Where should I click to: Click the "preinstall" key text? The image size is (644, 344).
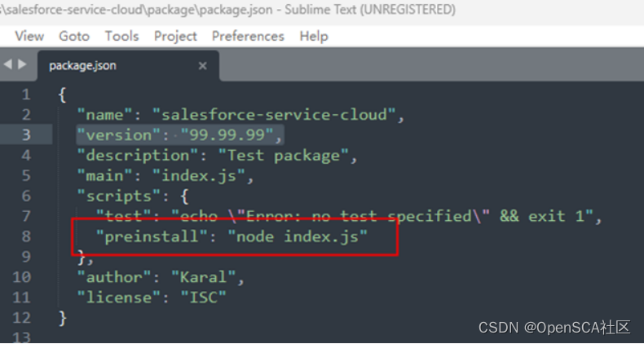tap(152, 236)
